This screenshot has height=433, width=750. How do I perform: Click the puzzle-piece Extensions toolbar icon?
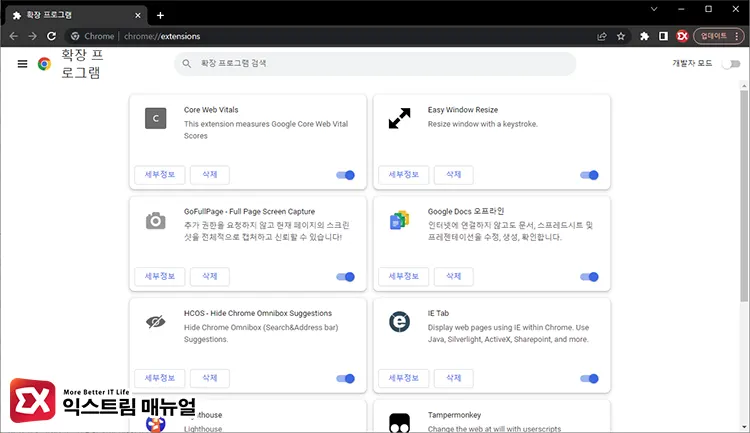coord(643,36)
